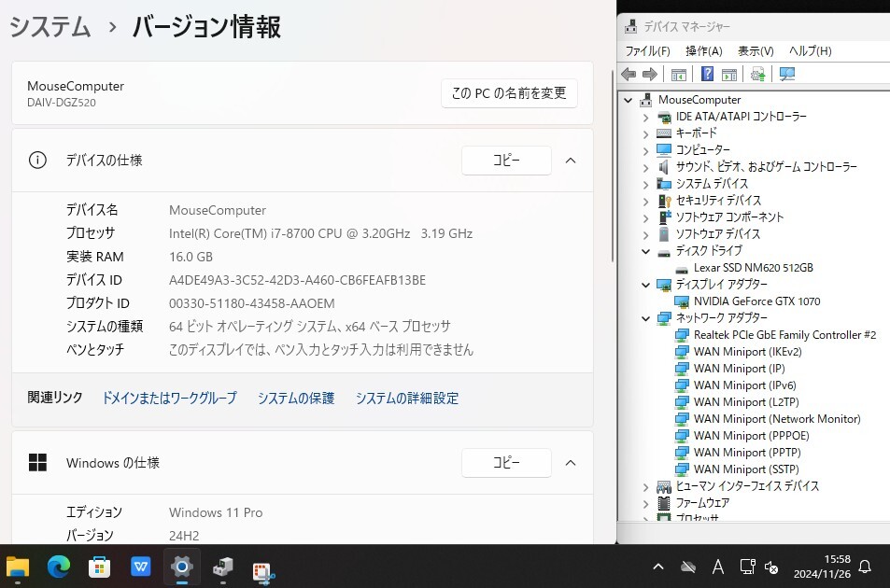Open the clock showing 15:58 in taskbar

coord(822,567)
